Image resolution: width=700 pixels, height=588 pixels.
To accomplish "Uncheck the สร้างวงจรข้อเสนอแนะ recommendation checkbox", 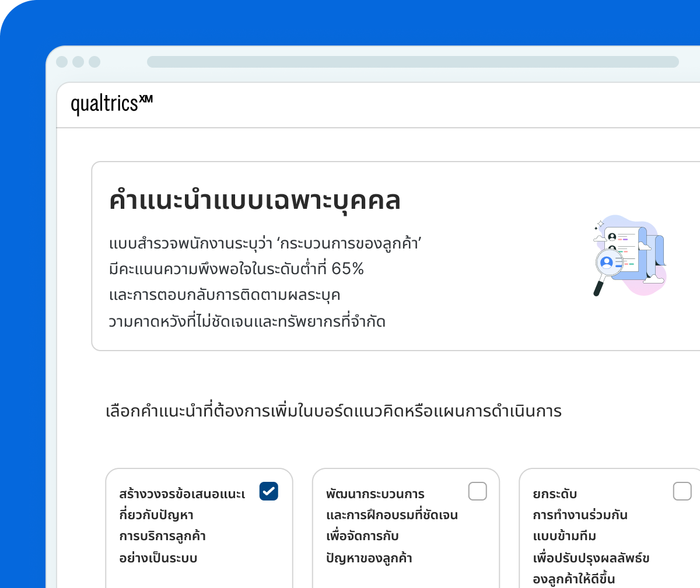I will click(x=269, y=491).
